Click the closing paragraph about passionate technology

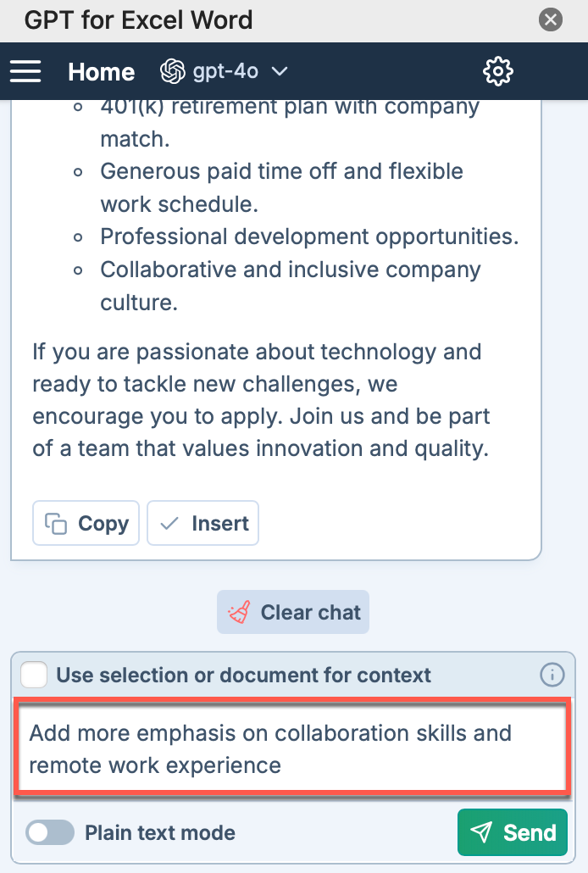(261, 400)
